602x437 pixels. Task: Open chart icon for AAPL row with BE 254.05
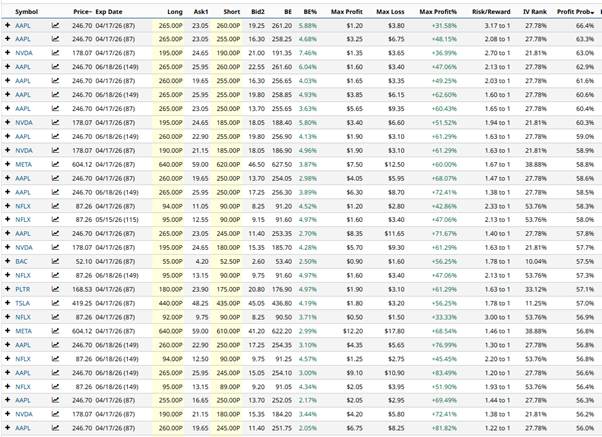(x=55, y=178)
